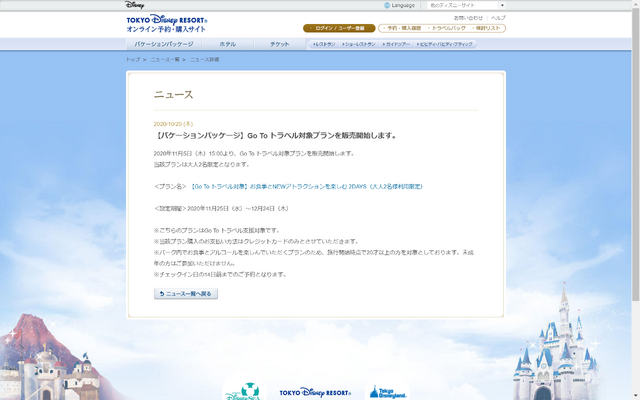Open the ショーレストラン menu item
This screenshot has width=640, height=400.
pyautogui.click(x=359, y=44)
